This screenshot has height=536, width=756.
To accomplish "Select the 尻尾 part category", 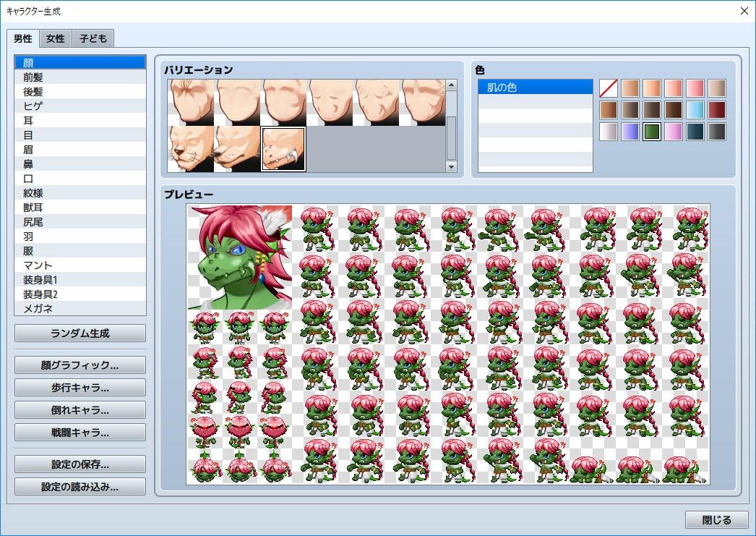I will [x=80, y=221].
